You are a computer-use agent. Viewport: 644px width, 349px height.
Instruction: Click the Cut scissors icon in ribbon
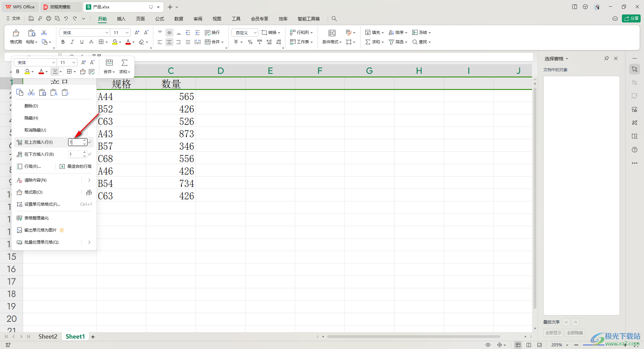pyautogui.click(x=44, y=33)
